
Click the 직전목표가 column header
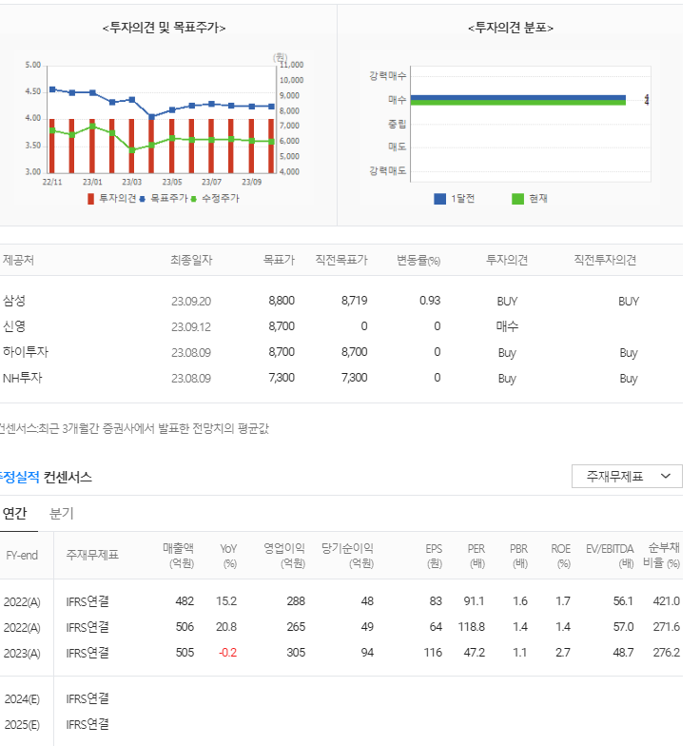[341, 261]
